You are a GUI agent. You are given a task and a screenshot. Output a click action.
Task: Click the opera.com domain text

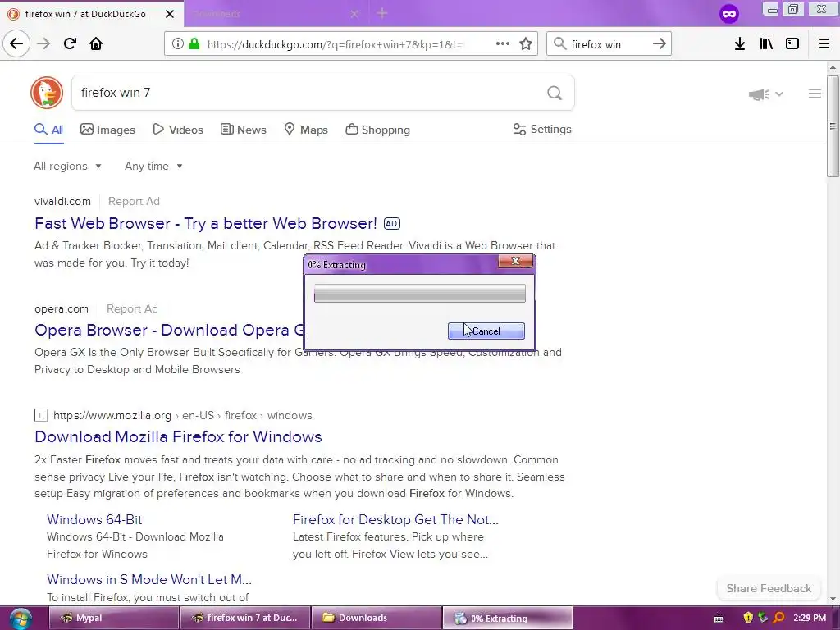click(x=62, y=309)
